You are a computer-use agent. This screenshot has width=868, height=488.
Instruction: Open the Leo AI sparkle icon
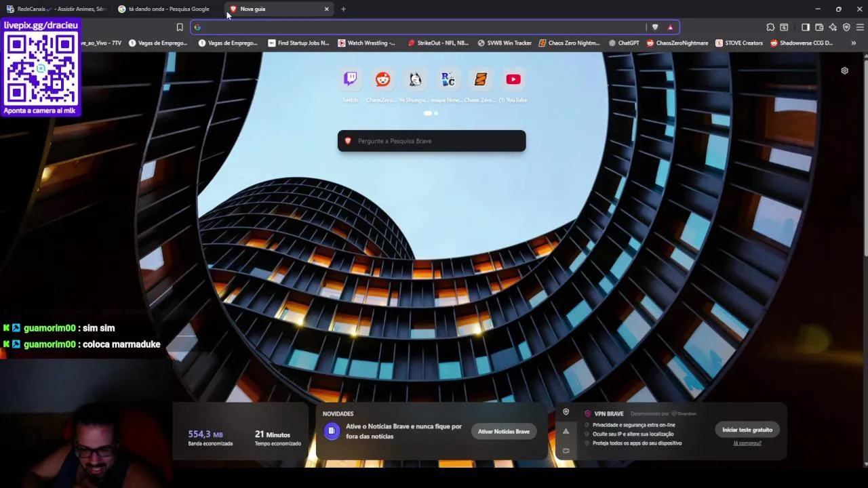[833, 27]
